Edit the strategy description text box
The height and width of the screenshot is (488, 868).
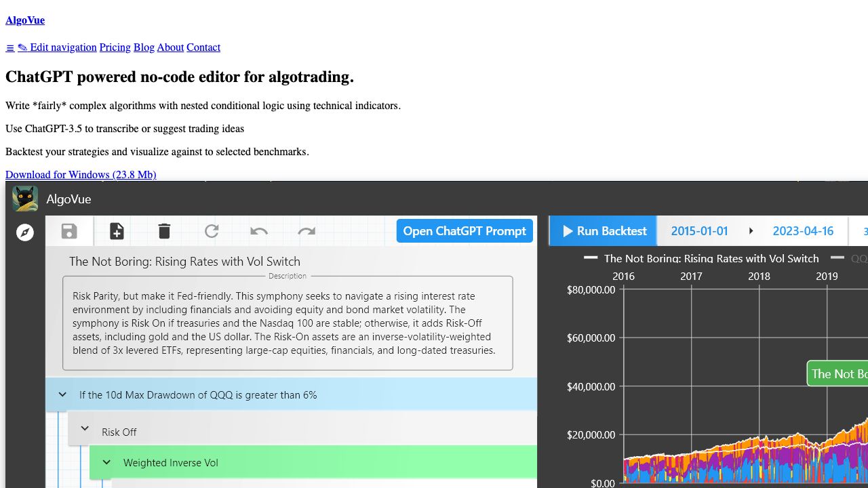288,323
